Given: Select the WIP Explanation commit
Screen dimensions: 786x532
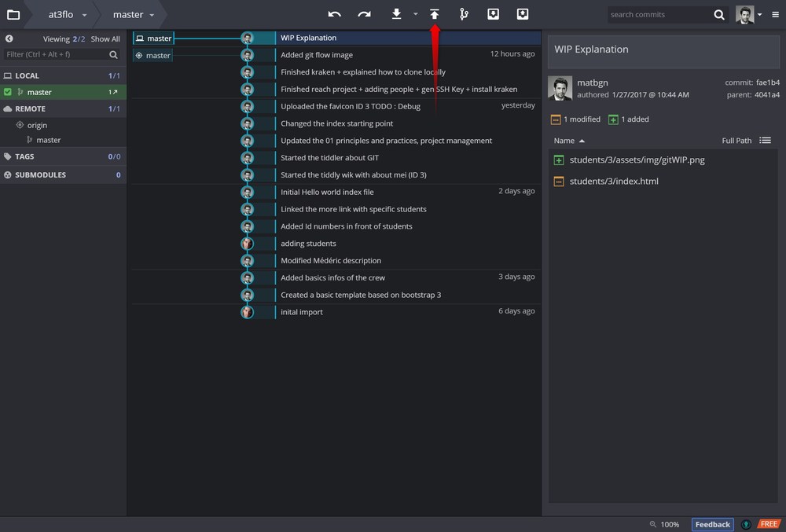Looking at the screenshot, I should pos(408,38).
